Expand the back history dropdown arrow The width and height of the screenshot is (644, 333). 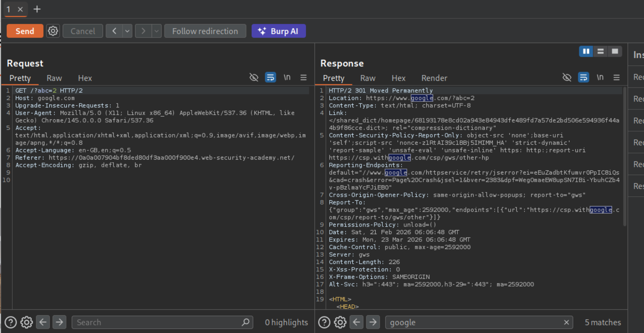click(x=127, y=31)
